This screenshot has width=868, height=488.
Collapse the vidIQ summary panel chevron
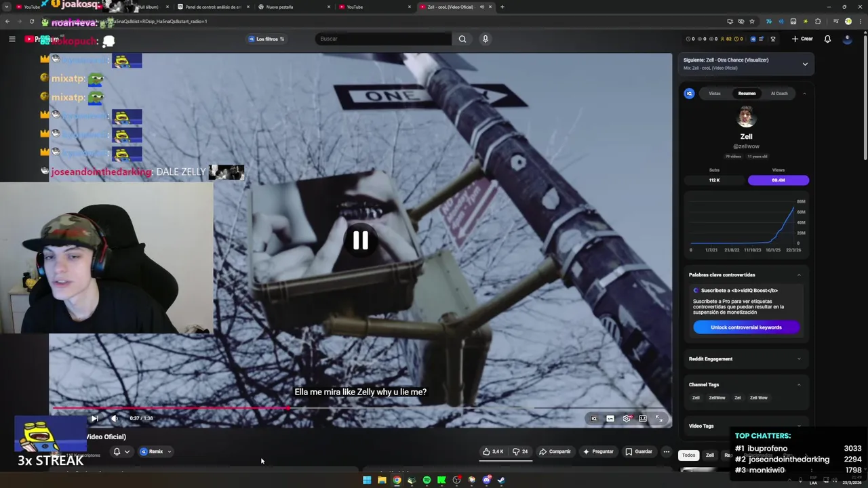(804, 94)
